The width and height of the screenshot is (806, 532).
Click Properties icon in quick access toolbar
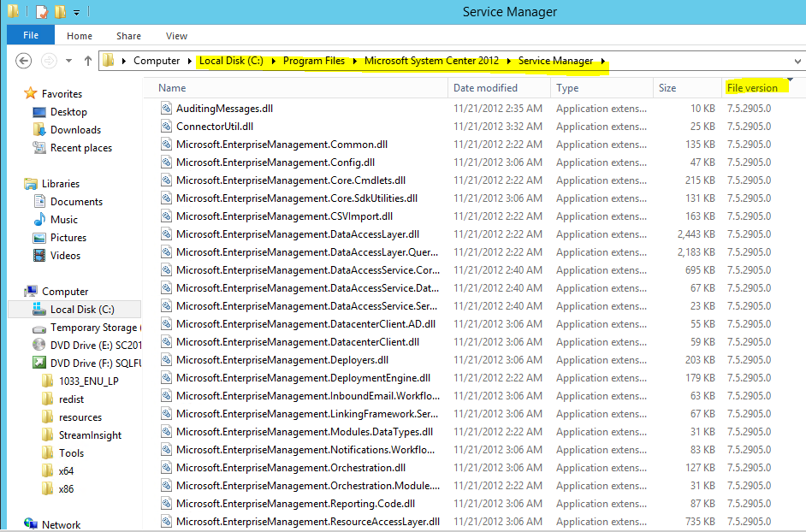pos(41,12)
